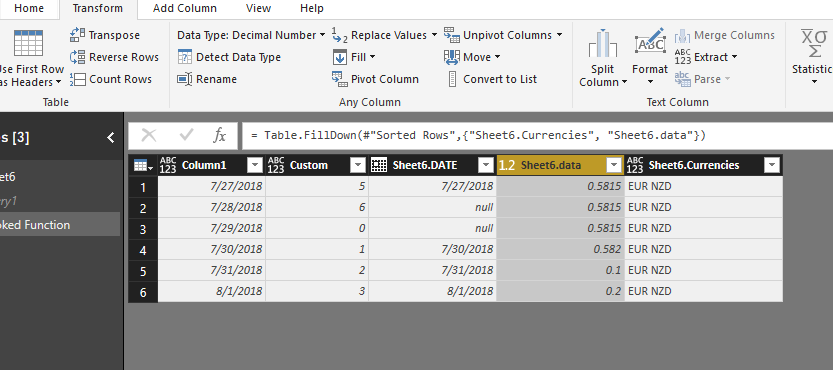Click the fx formula icon

pos(219,136)
